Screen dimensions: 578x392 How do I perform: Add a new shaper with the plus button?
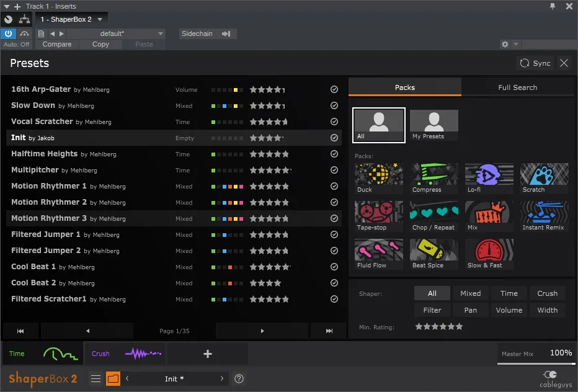point(208,354)
